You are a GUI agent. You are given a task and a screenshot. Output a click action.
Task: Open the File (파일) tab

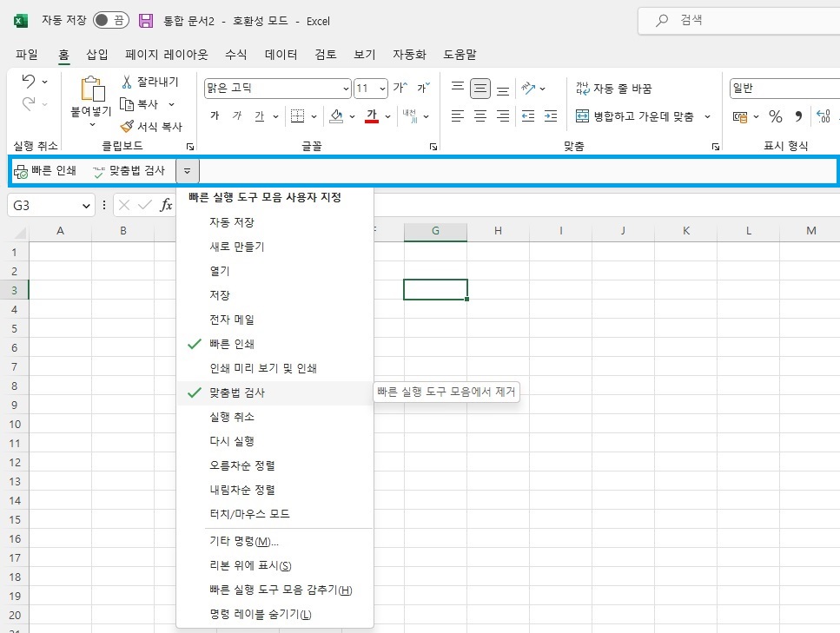27,54
